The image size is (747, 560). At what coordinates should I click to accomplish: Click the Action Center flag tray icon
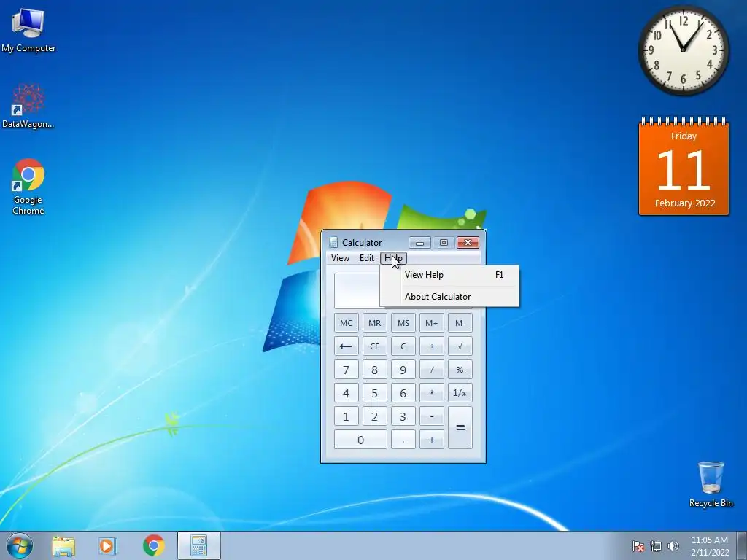pyautogui.click(x=638, y=546)
